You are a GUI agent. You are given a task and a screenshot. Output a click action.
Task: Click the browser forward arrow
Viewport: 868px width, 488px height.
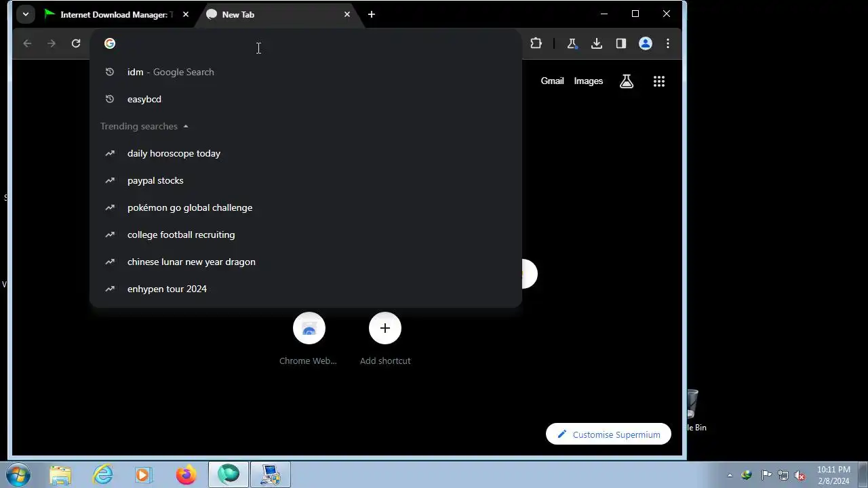click(52, 43)
